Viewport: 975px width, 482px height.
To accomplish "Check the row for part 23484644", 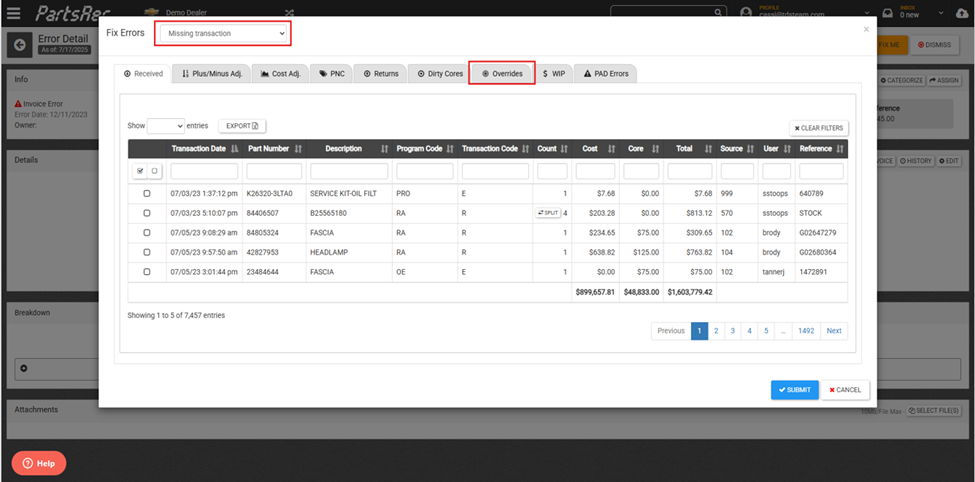I will (x=147, y=272).
